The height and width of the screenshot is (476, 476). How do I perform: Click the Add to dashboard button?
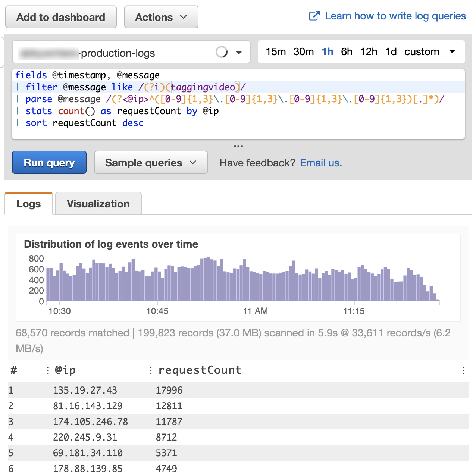pos(61,17)
